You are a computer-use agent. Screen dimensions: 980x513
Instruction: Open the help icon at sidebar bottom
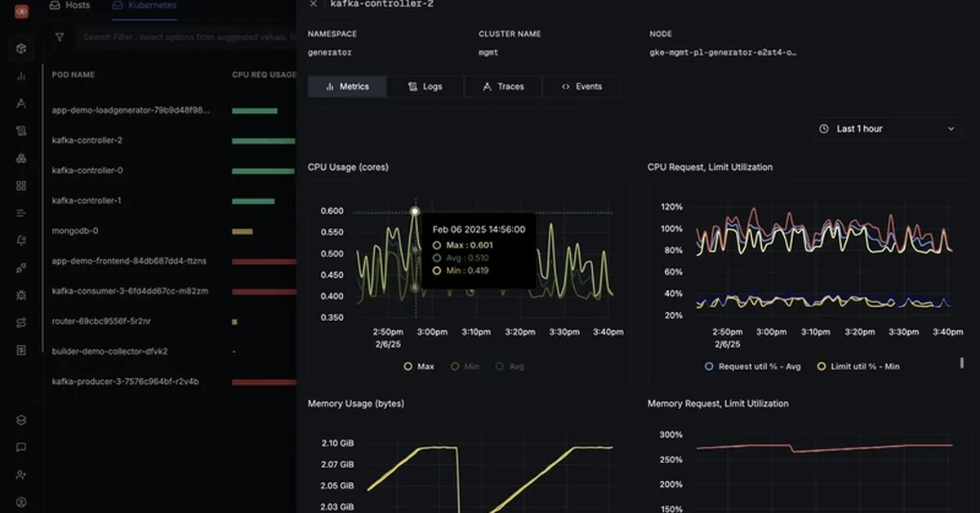20,502
